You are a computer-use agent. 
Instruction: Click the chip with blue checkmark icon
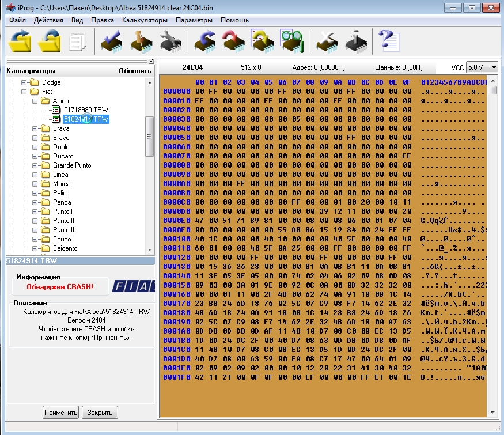(112, 41)
